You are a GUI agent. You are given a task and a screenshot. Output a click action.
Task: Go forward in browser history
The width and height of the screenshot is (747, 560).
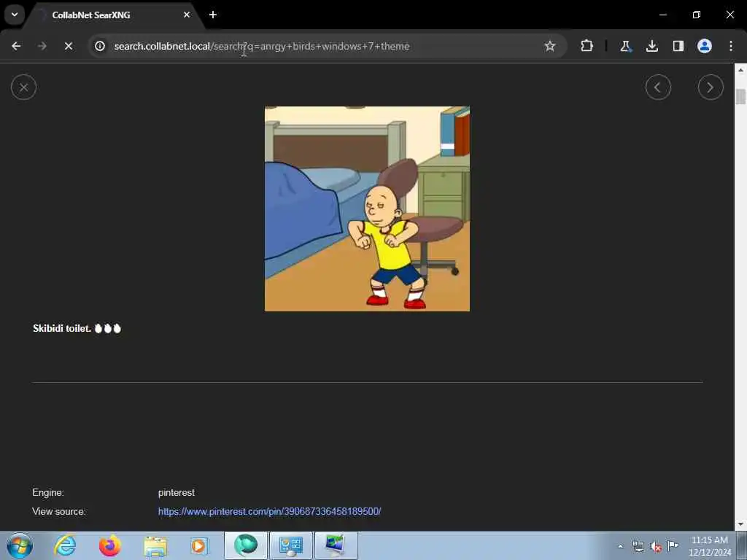[42, 46]
